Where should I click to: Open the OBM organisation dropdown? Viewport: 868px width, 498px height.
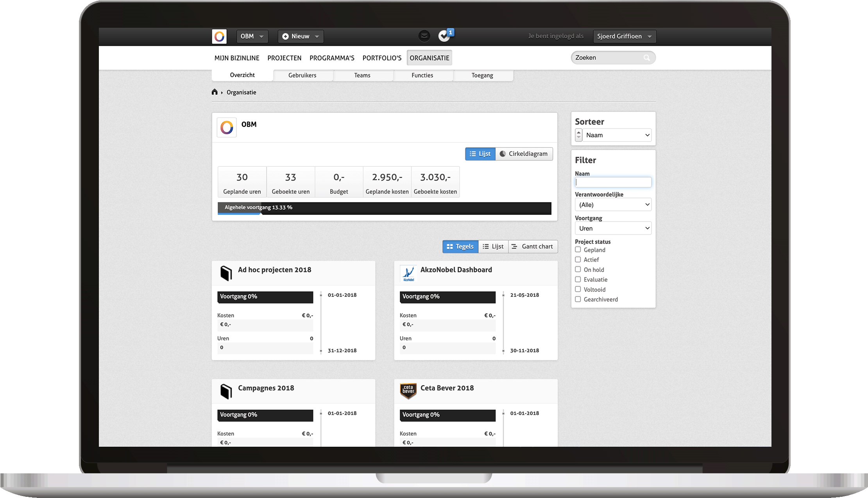click(252, 36)
